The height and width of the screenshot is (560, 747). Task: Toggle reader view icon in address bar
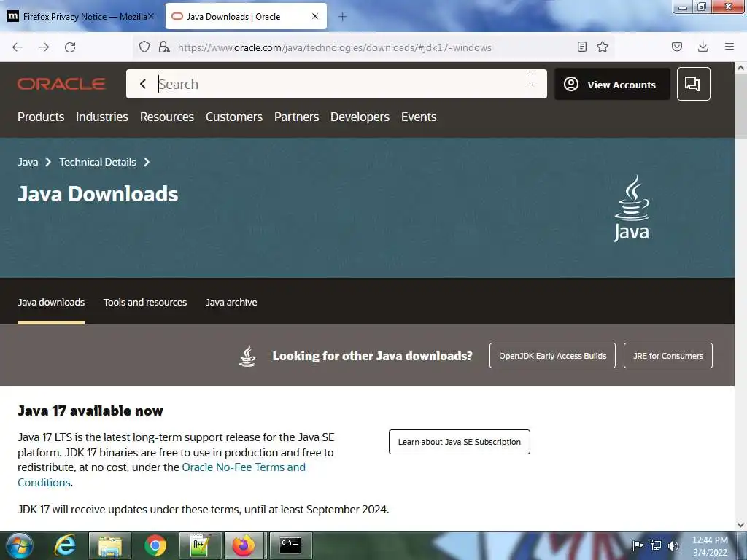point(581,47)
